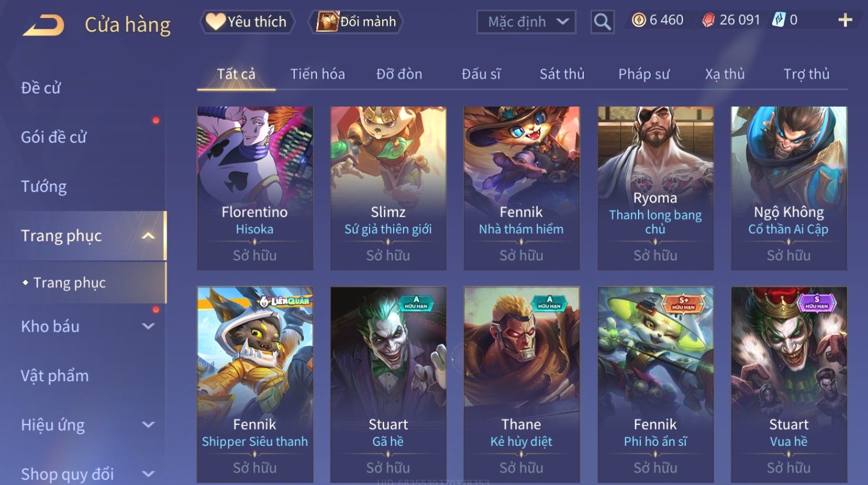Open the search magnifier icon

click(x=602, y=22)
